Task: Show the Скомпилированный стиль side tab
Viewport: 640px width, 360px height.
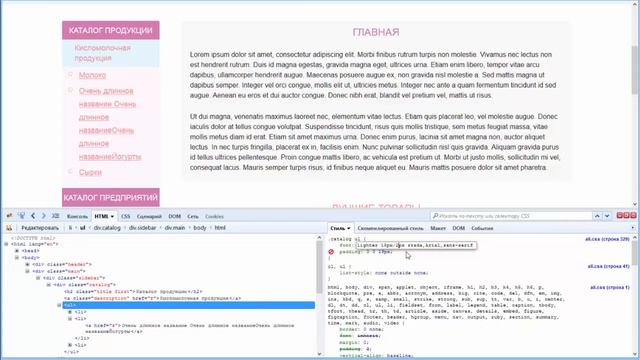Action: [x=391, y=228]
